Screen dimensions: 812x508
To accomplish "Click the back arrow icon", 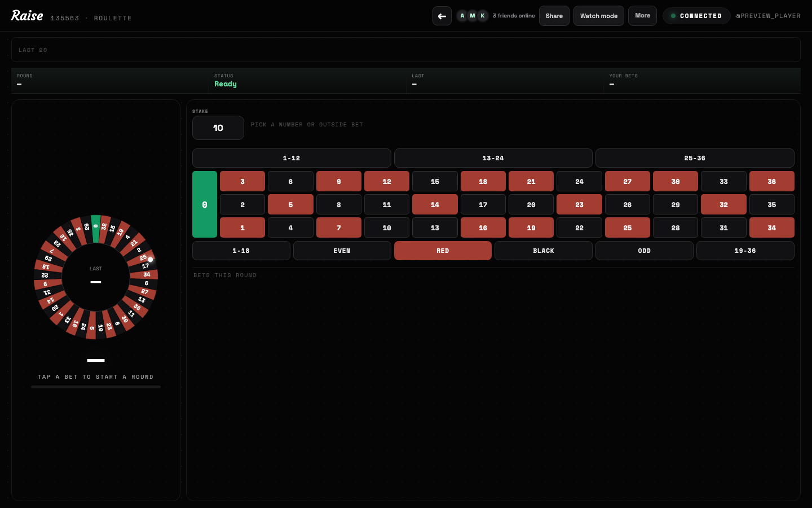I will tap(442, 16).
